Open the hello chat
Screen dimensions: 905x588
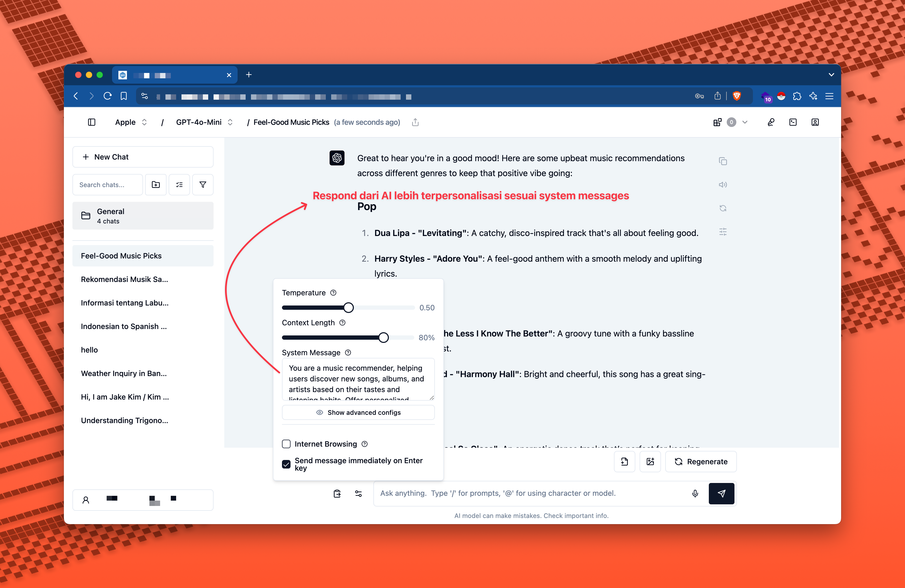click(143, 350)
